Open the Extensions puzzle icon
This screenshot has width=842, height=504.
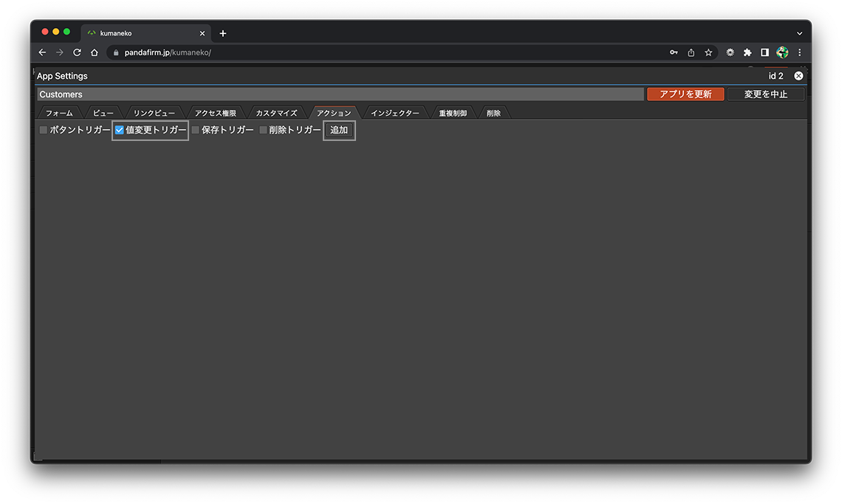coord(747,52)
